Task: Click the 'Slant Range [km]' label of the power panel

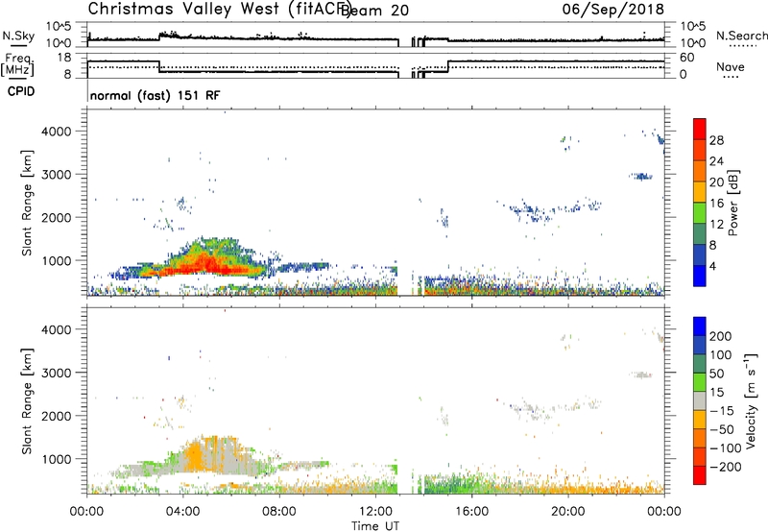Action: (x=27, y=203)
